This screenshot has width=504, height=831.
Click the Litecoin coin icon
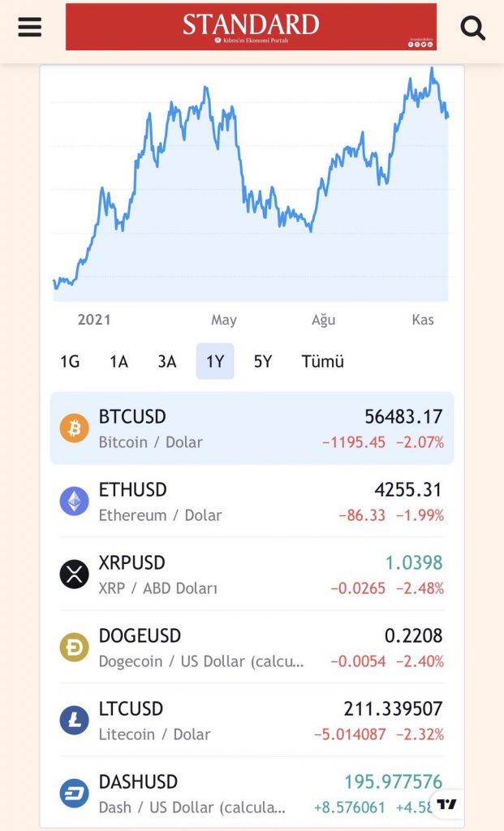click(x=75, y=720)
